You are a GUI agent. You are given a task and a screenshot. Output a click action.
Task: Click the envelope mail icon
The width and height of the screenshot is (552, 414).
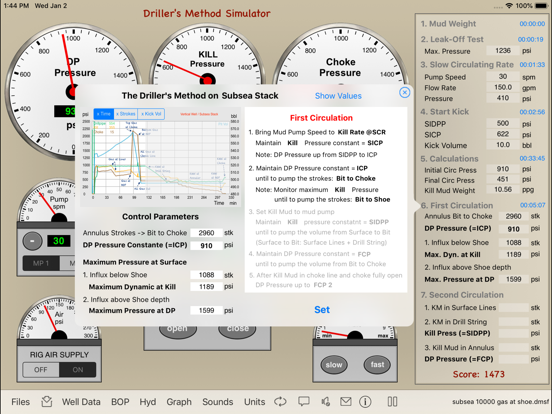(345, 402)
